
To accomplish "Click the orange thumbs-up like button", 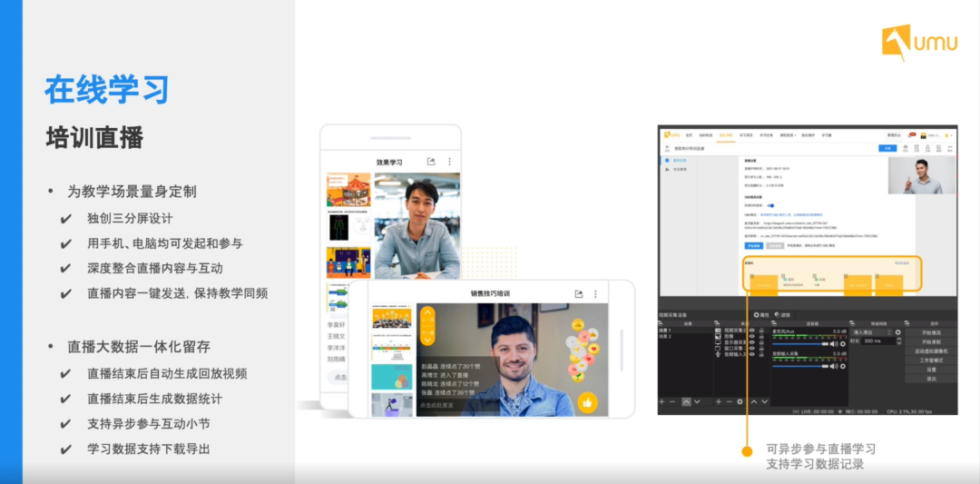I will coord(587,402).
